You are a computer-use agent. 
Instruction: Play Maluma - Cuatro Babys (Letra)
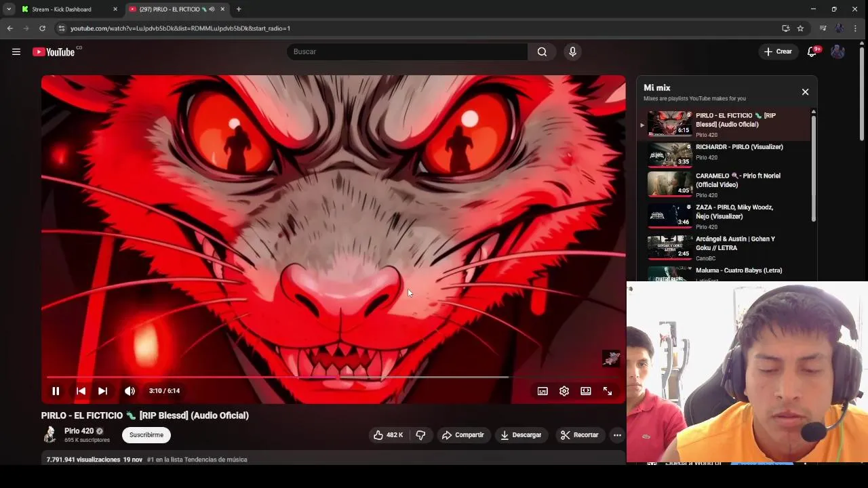coord(723,273)
